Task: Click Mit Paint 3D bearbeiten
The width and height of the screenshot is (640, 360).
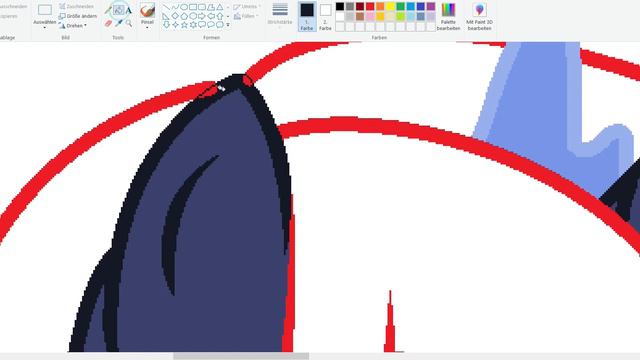Action: point(479,16)
